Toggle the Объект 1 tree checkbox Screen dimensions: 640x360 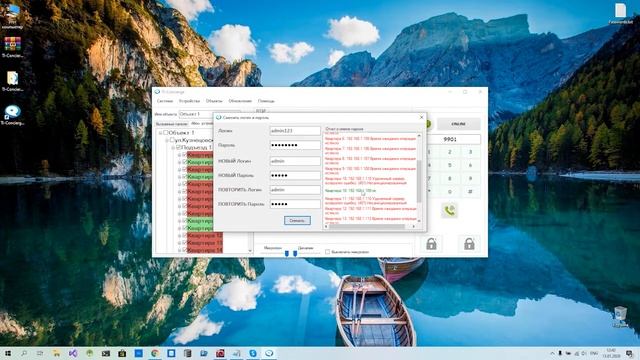pyautogui.click(x=166, y=132)
